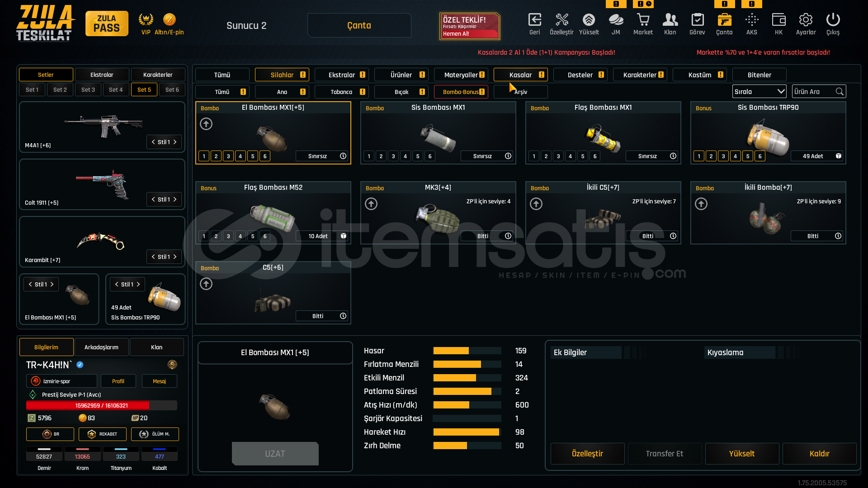Open the Klan icon in top bar
The width and height of the screenshot is (868, 488).
(x=670, y=20)
